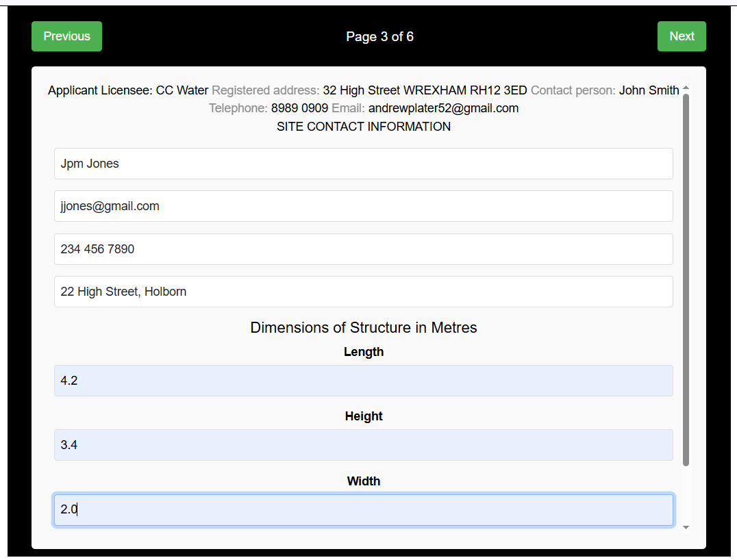Click the Next button to advance
Viewport: 737px width, 560px height.
click(682, 36)
